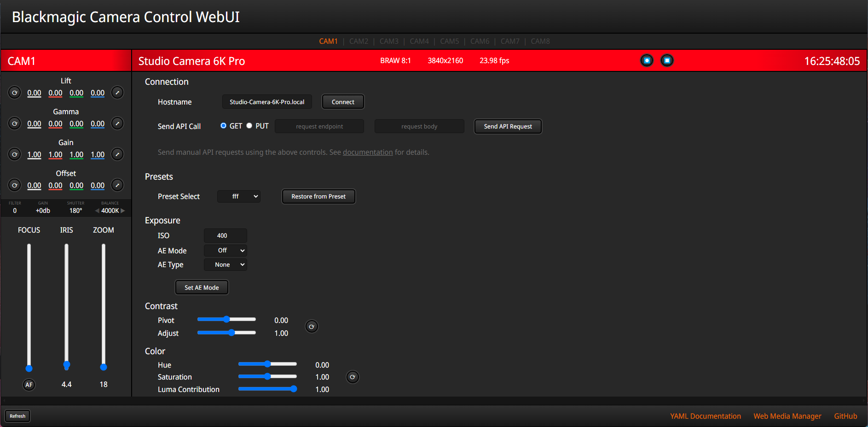The width and height of the screenshot is (868, 427).
Task: Decrease white balance with left arrow
Action: (x=97, y=211)
